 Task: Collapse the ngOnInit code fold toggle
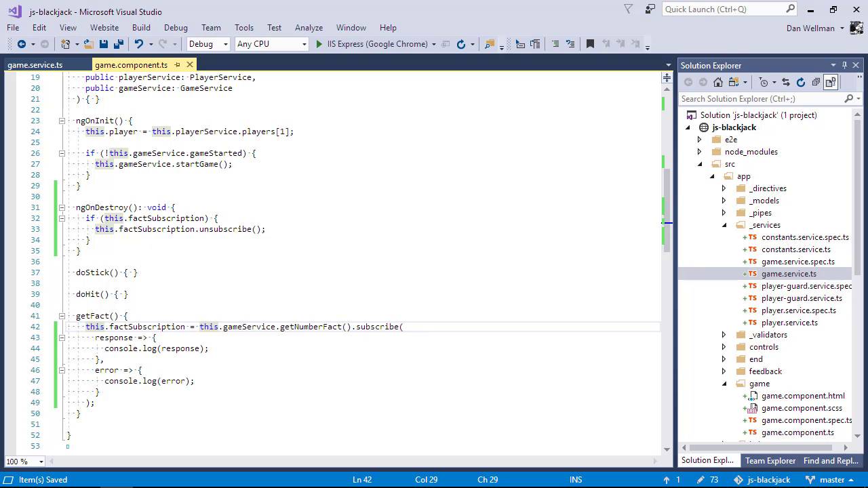(x=62, y=121)
